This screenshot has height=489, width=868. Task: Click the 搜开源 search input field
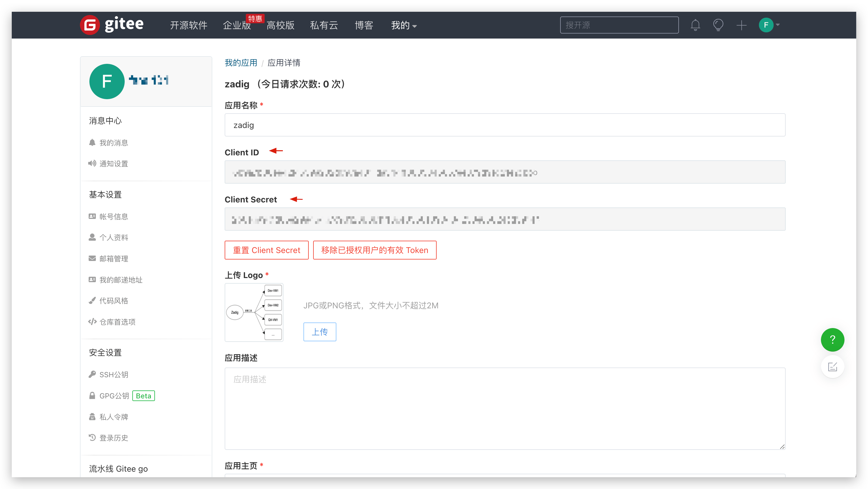coord(619,25)
